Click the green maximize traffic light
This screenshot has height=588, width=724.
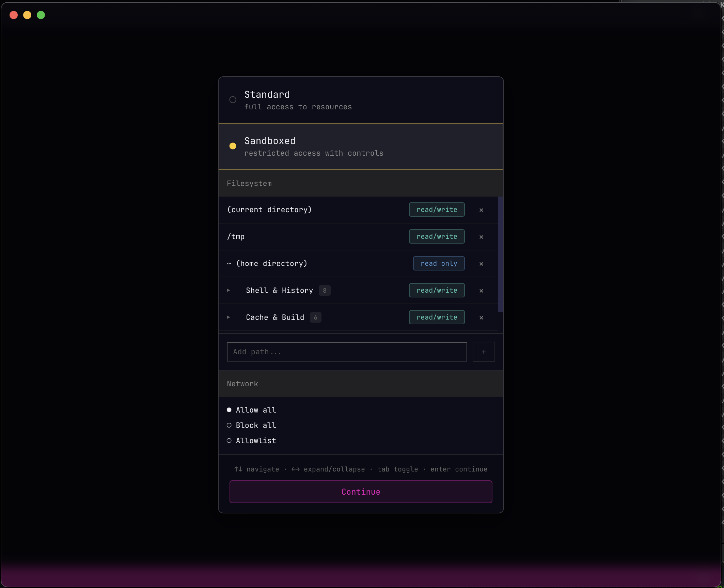click(x=41, y=15)
